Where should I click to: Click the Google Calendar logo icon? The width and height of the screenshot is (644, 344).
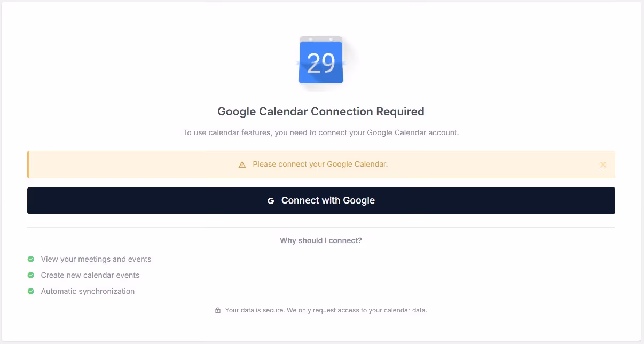click(x=321, y=60)
